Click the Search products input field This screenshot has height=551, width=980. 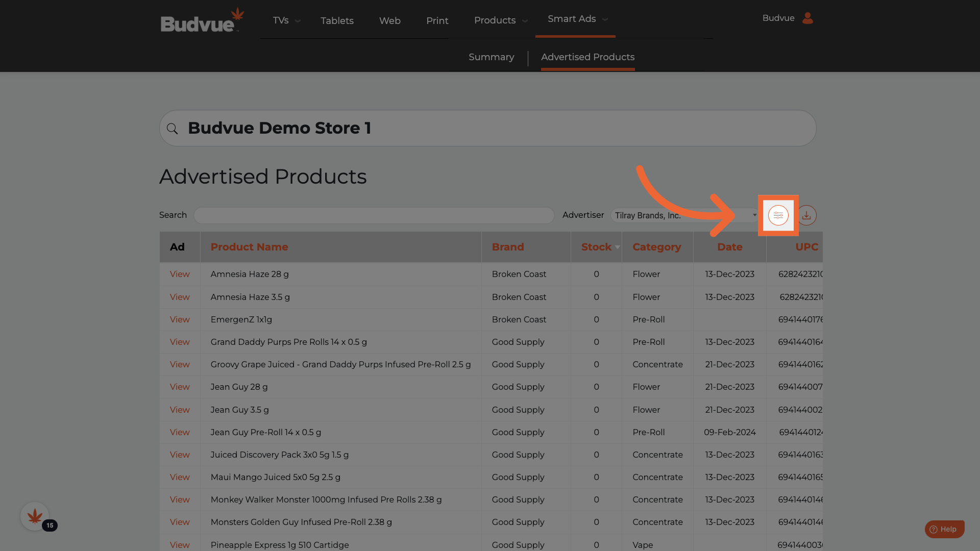click(374, 215)
